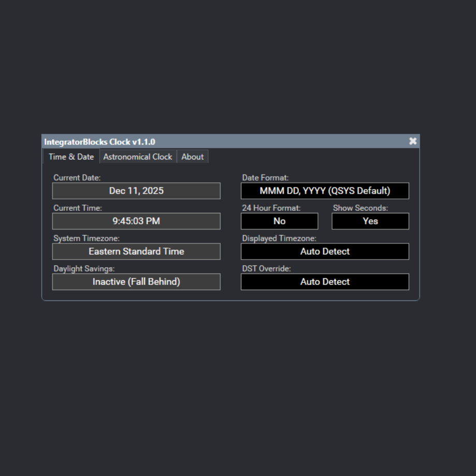Click the Current Date field

click(x=136, y=191)
